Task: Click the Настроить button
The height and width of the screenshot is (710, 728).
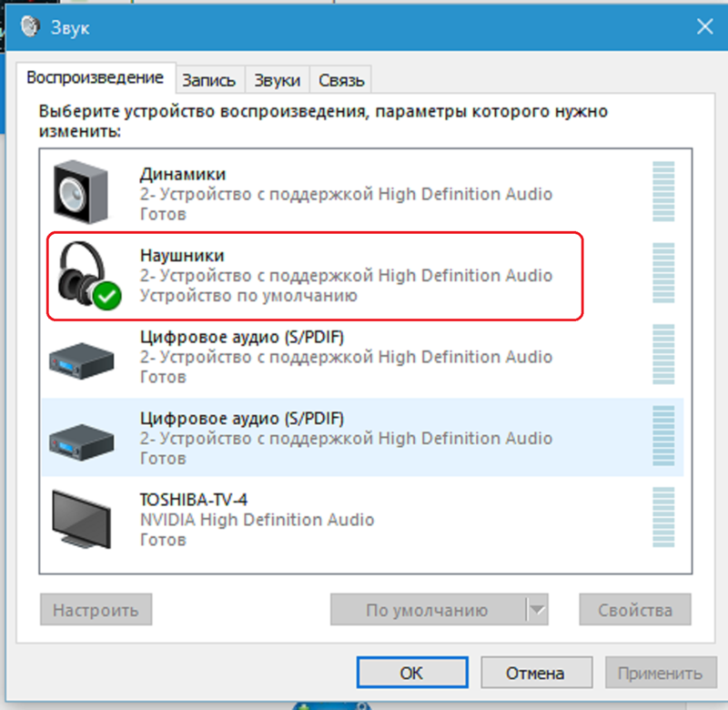Action: [96, 610]
